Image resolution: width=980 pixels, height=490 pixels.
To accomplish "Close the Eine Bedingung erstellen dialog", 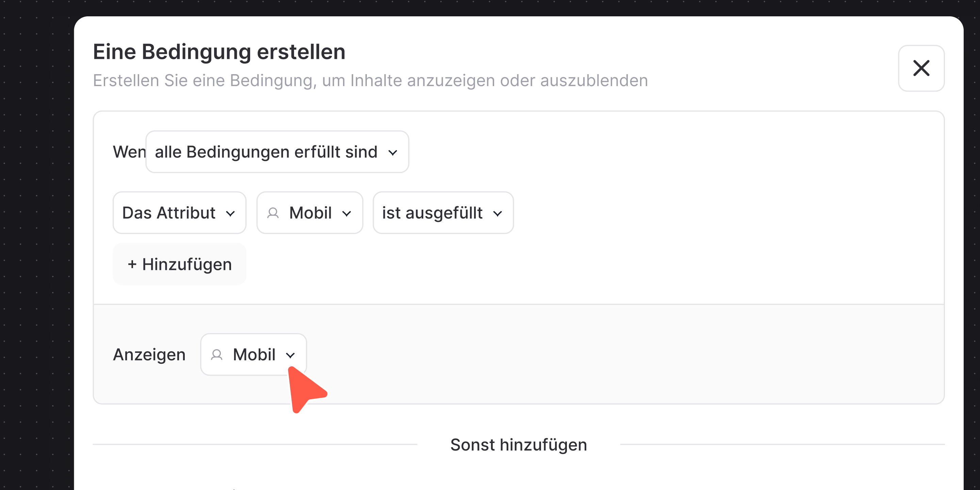I will coord(921,68).
